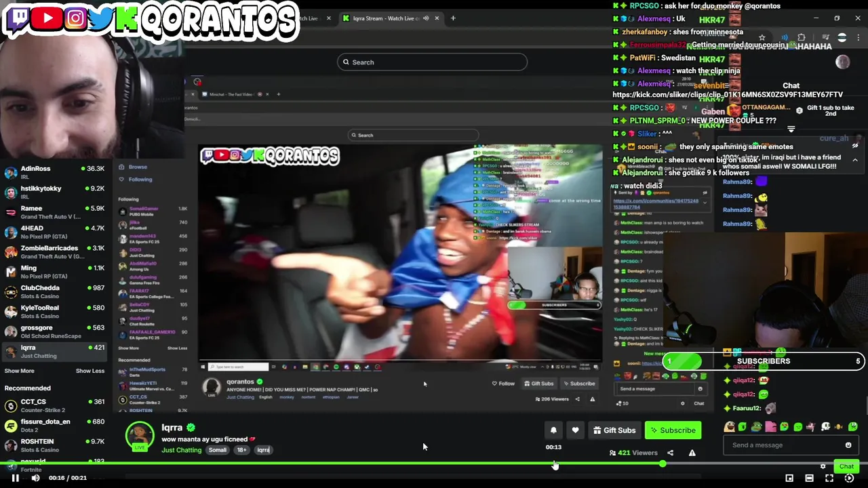868x488 pixels.
Task: Select Iqrra in the sidebar list
Action: (56, 351)
